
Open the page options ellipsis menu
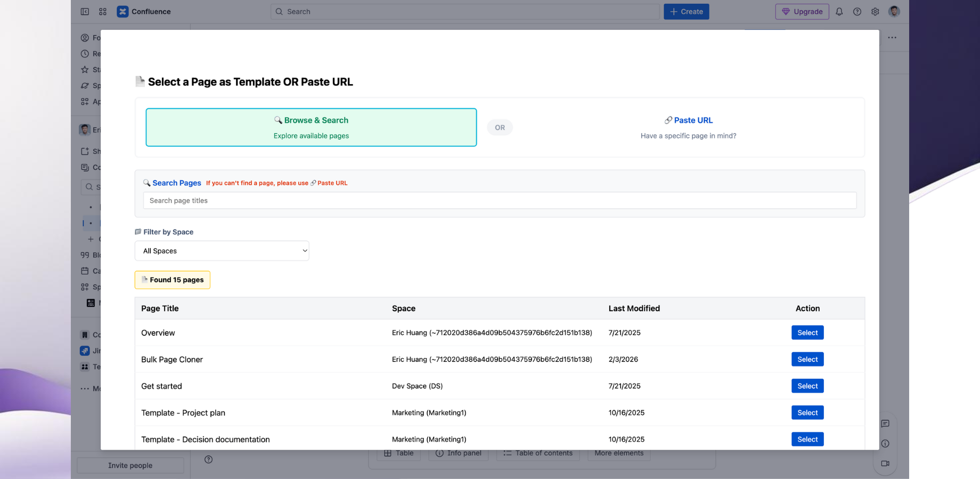click(x=893, y=38)
